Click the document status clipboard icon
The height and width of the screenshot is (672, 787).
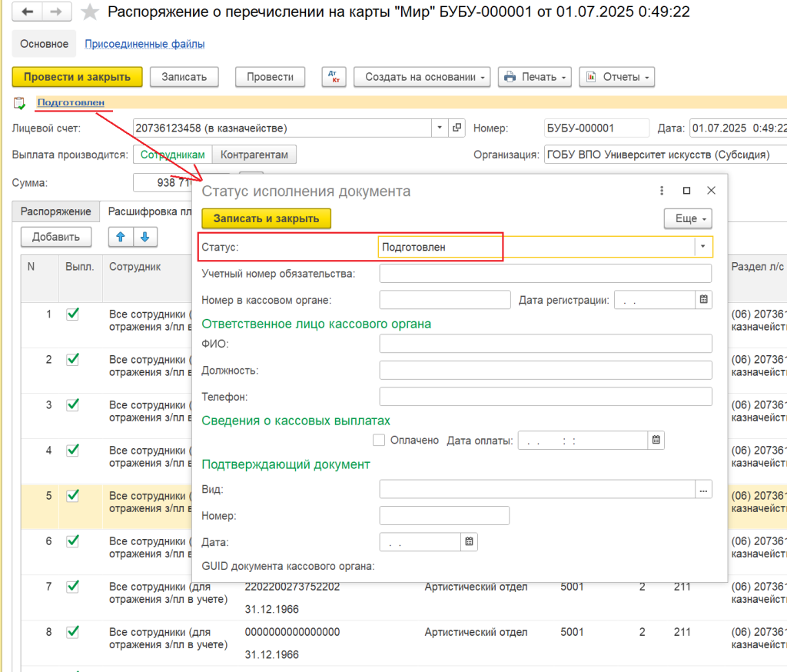point(19,103)
